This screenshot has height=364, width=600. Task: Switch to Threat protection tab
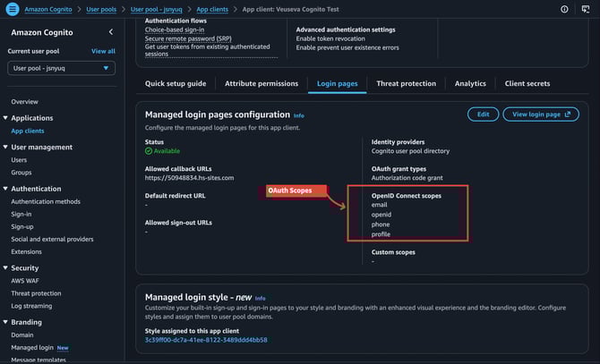(406, 84)
